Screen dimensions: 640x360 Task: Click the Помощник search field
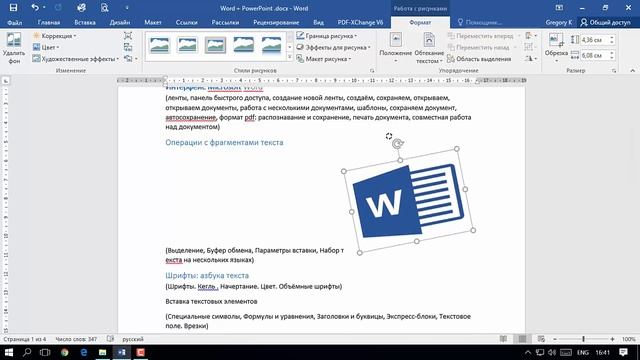pos(480,22)
